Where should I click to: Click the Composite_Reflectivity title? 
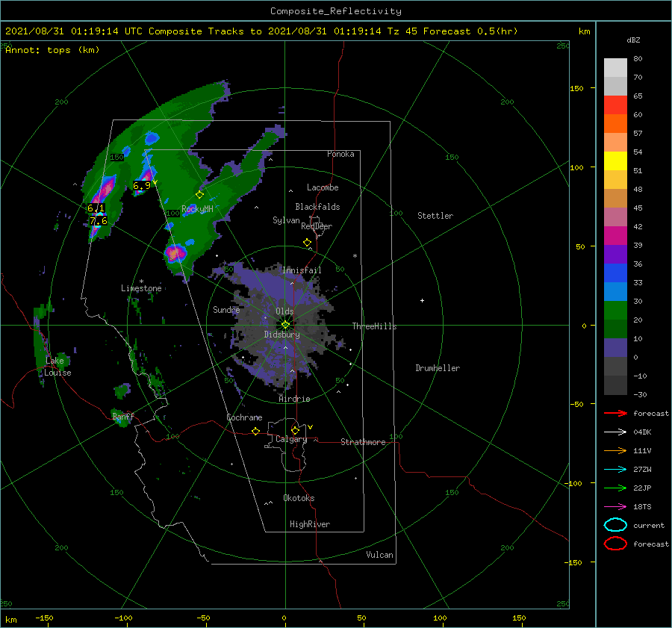(336, 11)
